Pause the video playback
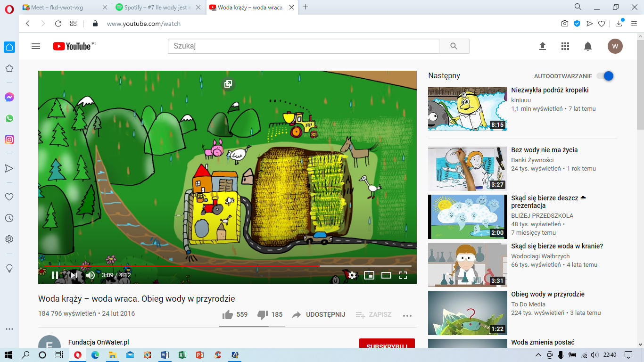This screenshot has width=644, height=362. click(x=55, y=275)
